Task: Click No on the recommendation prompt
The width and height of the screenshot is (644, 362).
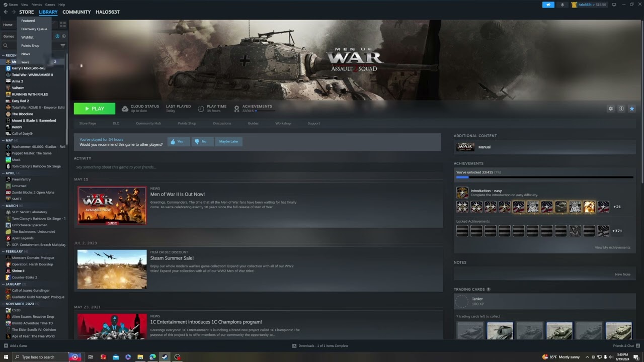Action: 202,142
